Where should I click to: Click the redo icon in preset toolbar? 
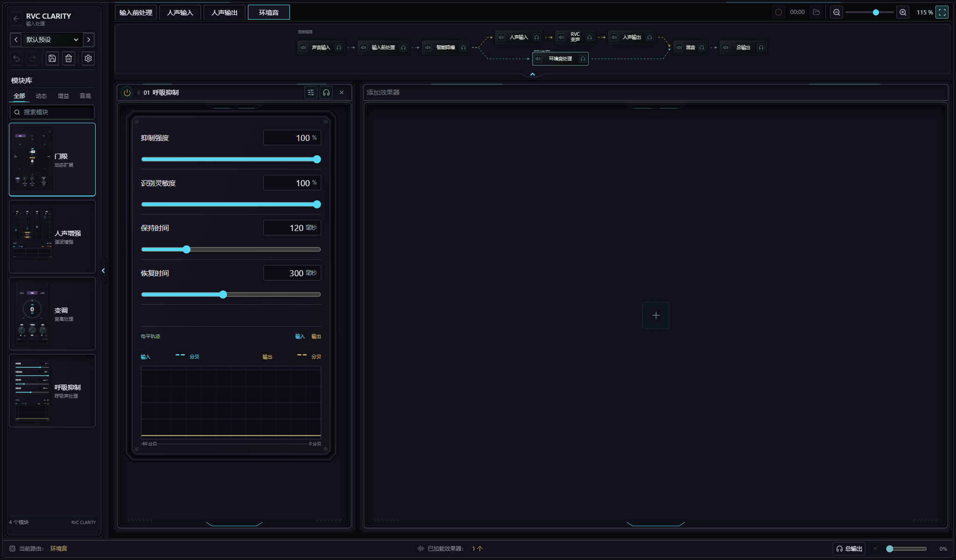33,58
